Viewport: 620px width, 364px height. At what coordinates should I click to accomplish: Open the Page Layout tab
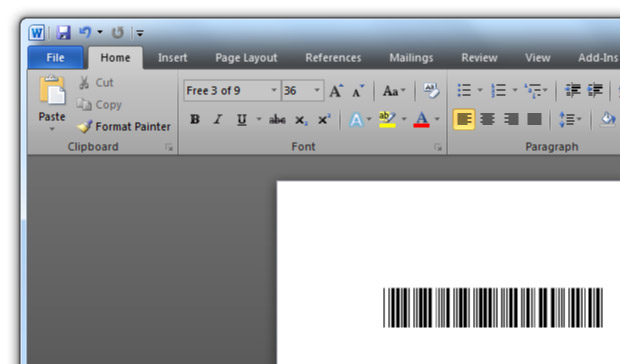pos(246,58)
